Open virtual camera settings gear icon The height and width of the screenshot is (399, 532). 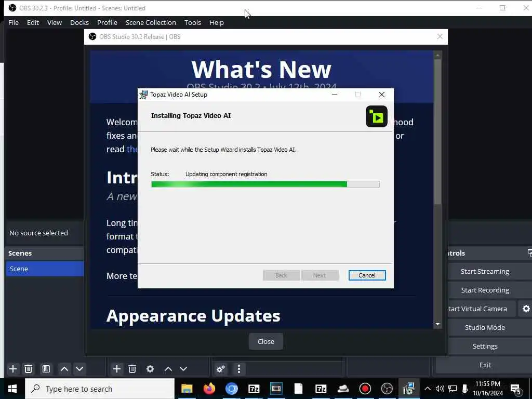click(526, 309)
